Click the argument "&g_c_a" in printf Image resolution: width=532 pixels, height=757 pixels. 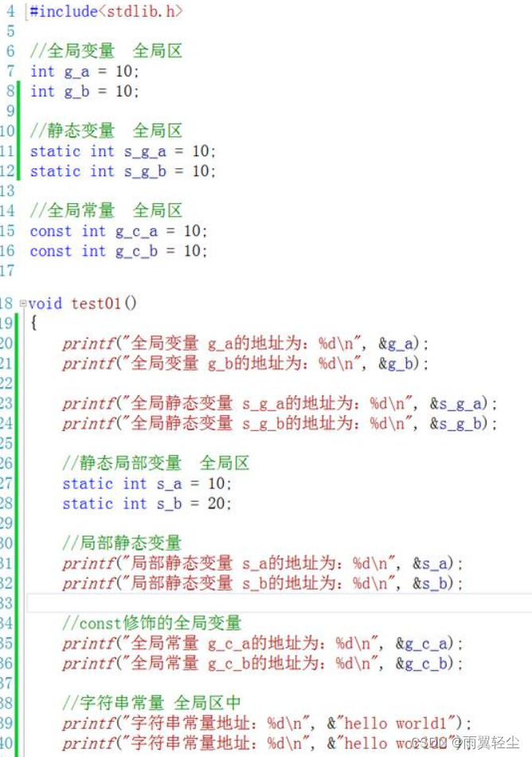pos(421,643)
